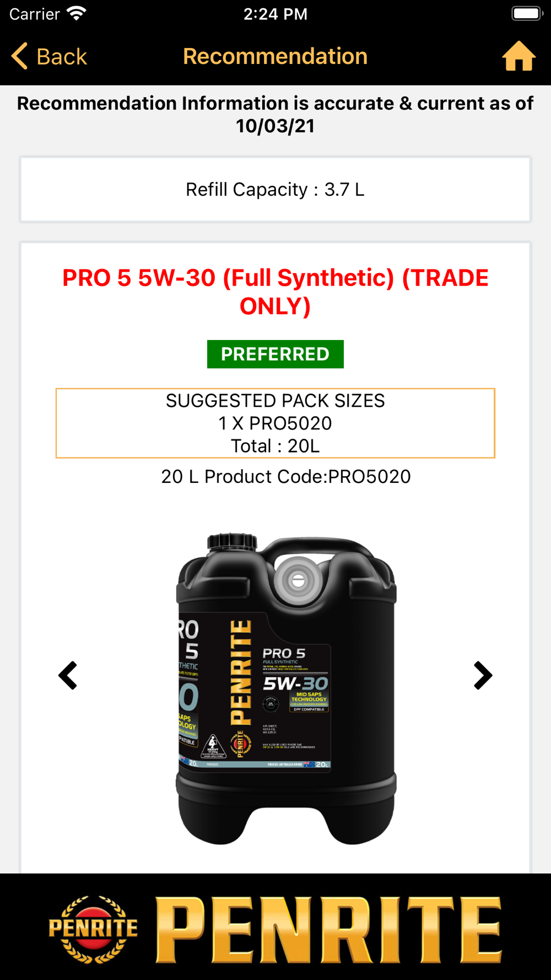Tap the 20L oil drum product image
Image resolution: width=551 pixels, height=980 pixels.
point(286,688)
